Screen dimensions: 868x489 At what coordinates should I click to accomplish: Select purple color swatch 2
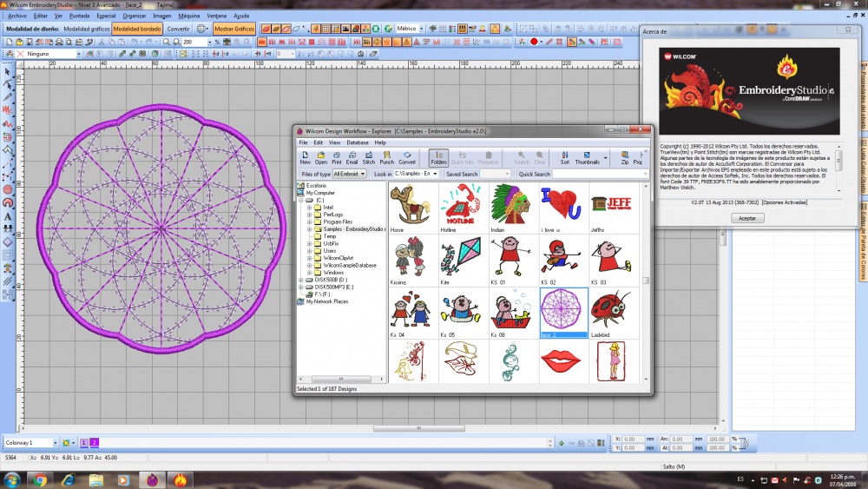[94, 443]
